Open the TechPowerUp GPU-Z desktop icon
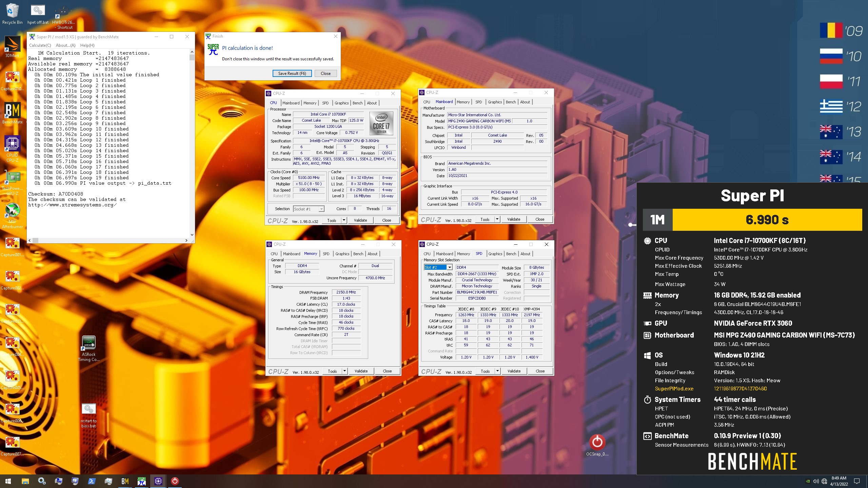 click(x=12, y=183)
